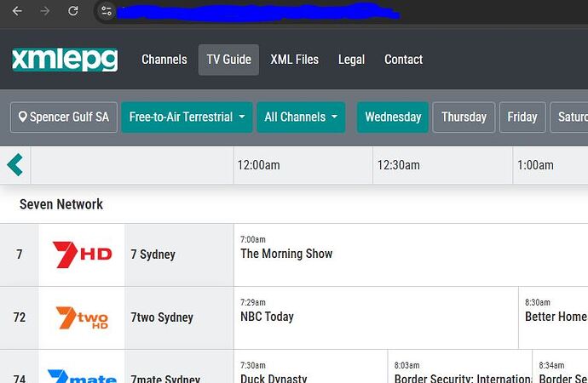Open the Channels nav item
588x383 pixels.
[x=164, y=60]
